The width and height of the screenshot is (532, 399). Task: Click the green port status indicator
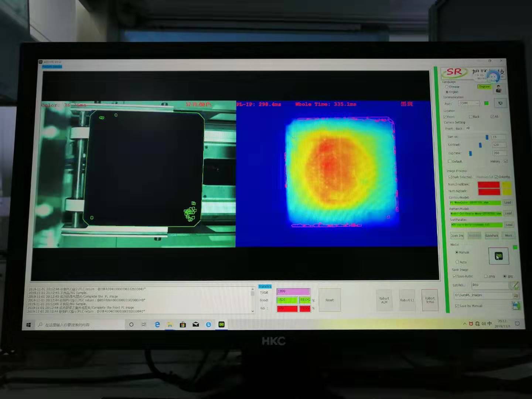pyautogui.click(x=486, y=103)
